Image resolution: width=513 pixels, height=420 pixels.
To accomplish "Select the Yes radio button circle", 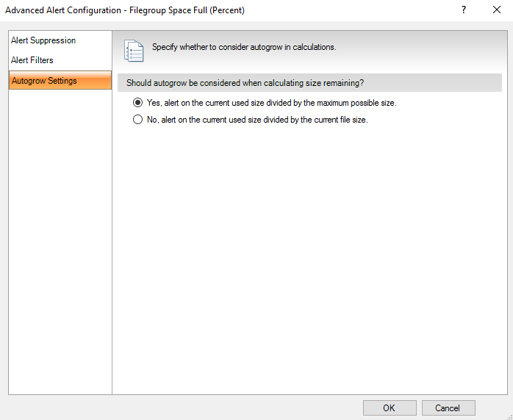I will point(137,103).
